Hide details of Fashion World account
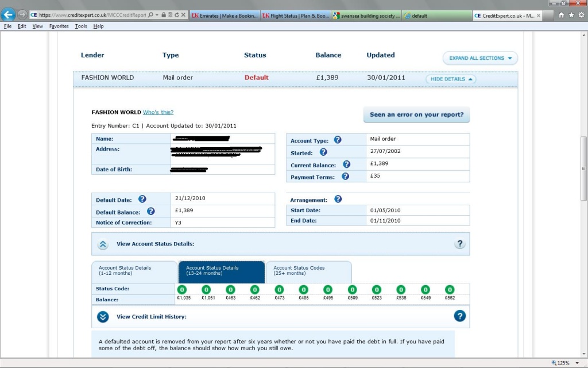 (451, 79)
